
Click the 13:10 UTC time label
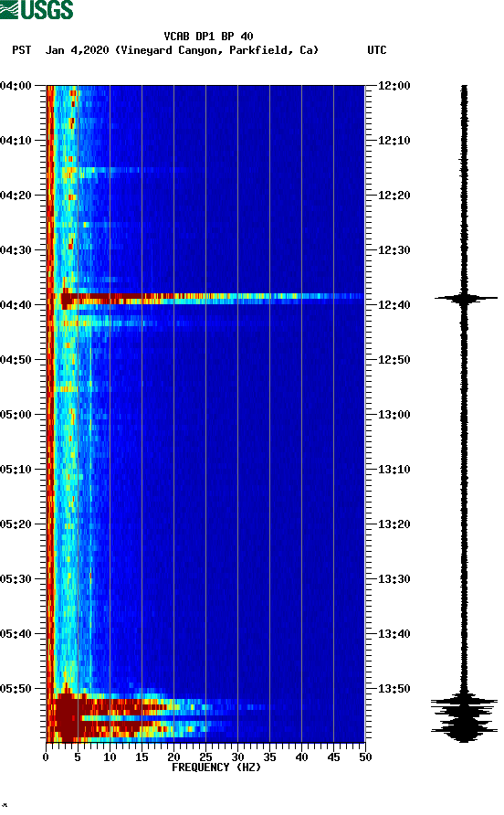click(x=394, y=470)
